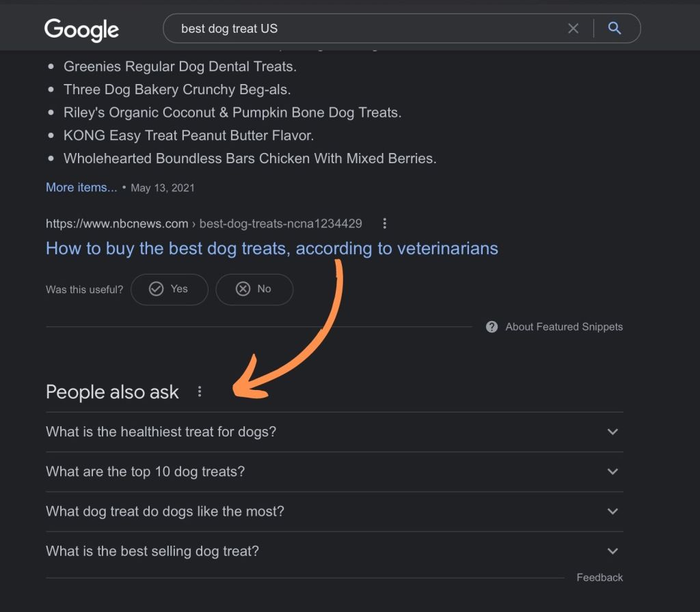700x612 pixels.
Task: Open the 'More items...' link
Action: click(81, 187)
